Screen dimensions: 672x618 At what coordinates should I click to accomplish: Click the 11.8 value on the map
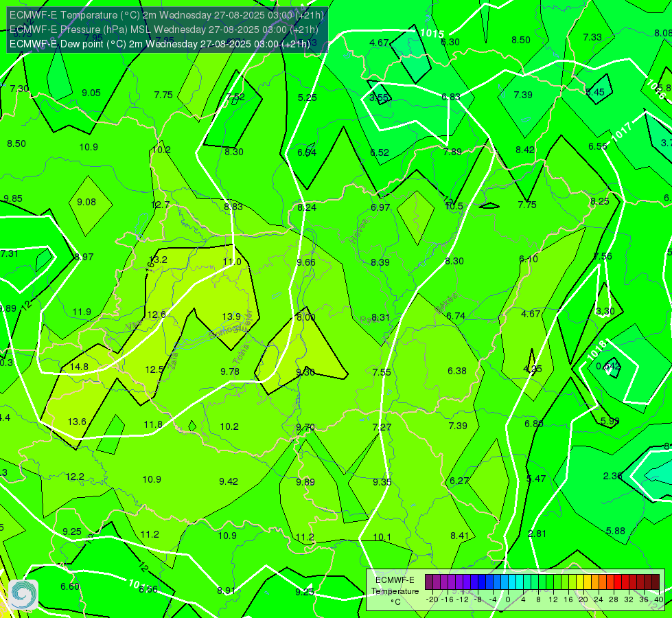pos(153,424)
